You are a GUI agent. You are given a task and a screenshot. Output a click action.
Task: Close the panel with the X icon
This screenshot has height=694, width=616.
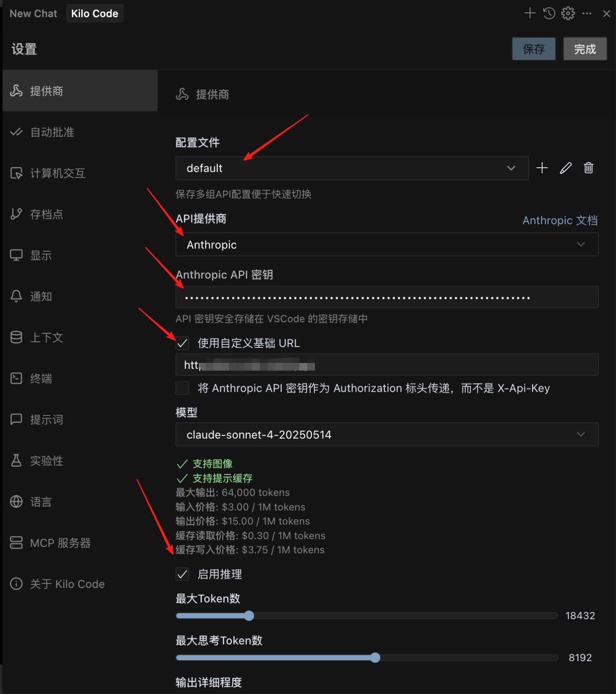(x=606, y=14)
